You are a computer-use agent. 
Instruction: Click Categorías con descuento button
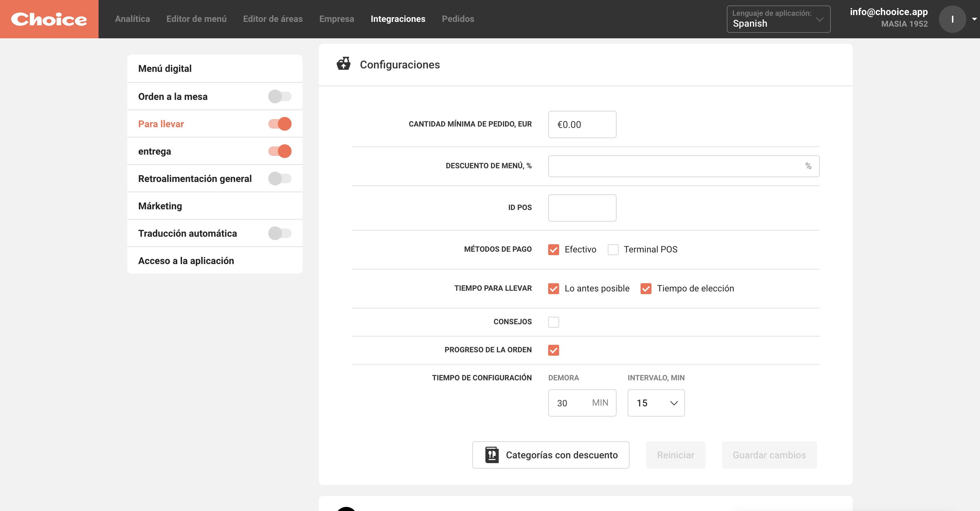(550, 455)
